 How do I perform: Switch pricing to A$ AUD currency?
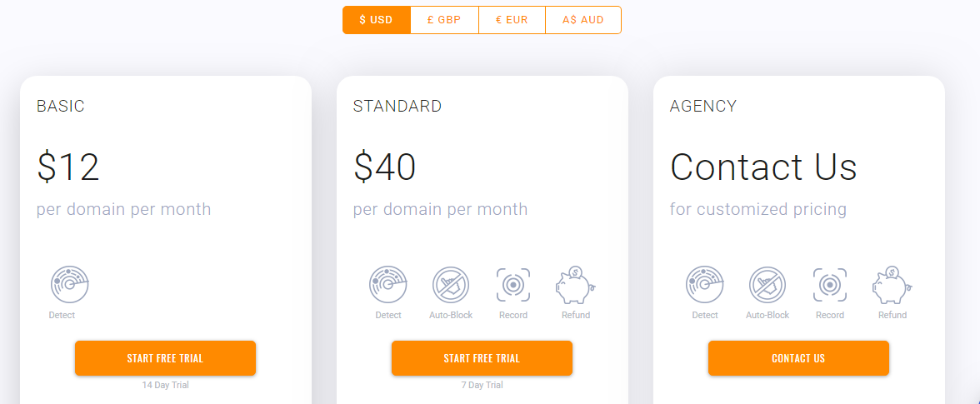pos(583,20)
